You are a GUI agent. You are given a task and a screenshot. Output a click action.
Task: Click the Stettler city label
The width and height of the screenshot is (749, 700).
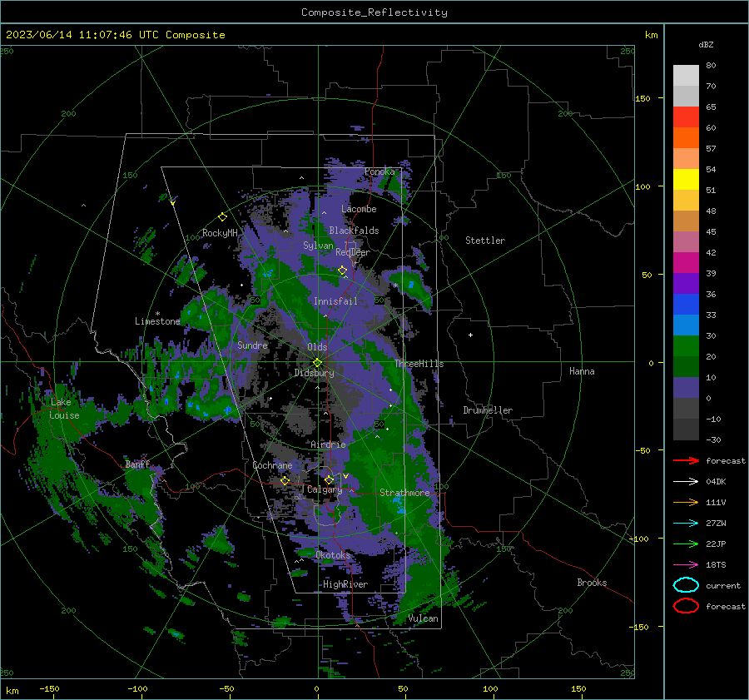[485, 241]
